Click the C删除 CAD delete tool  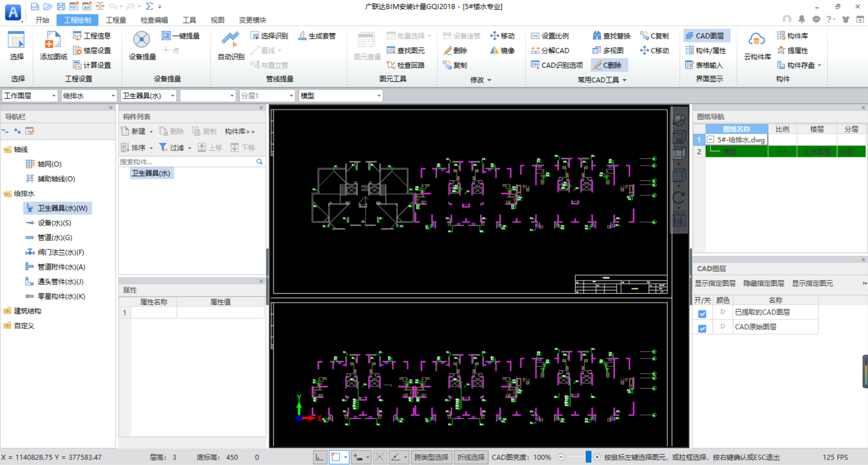coord(608,65)
